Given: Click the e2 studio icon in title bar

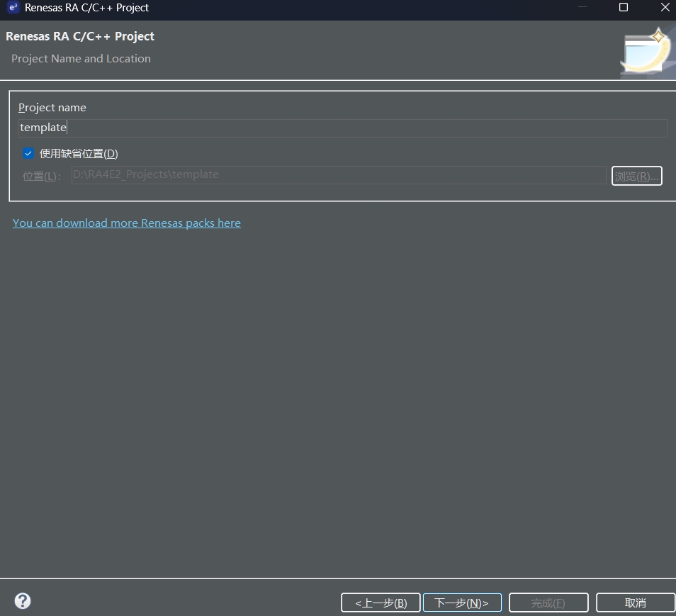Looking at the screenshot, I should tap(13, 8).
